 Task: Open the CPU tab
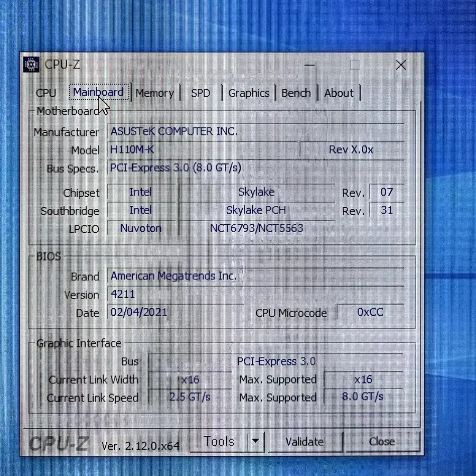(x=46, y=93)
